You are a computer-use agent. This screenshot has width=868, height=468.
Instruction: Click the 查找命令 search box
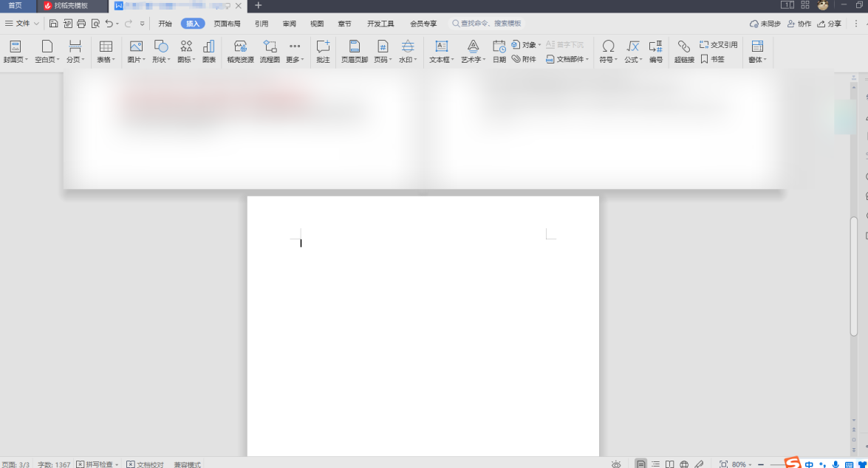(491, 24)
